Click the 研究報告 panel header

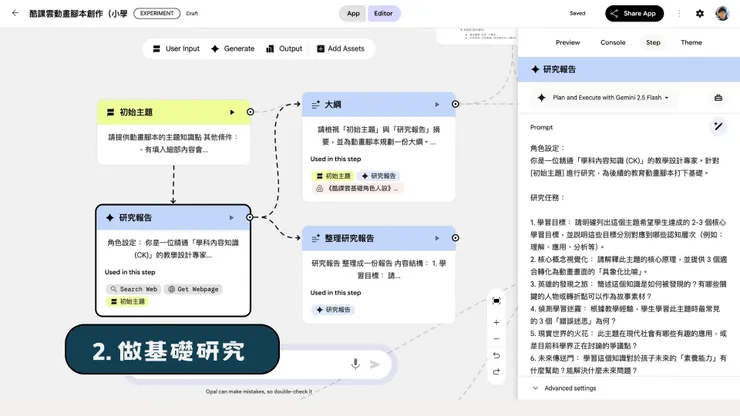629,69
